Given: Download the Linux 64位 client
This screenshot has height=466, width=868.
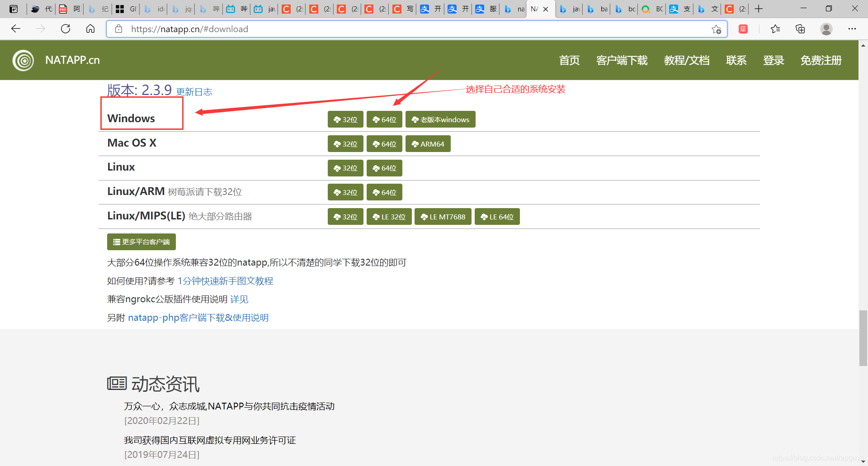Looking at the screenshot, I should [384, 168].
